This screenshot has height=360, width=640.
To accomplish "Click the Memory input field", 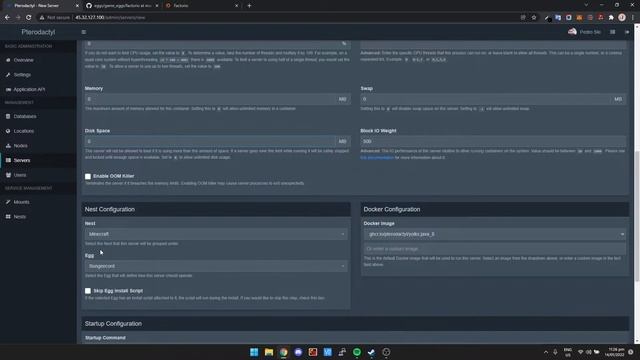I will point(210,99).
